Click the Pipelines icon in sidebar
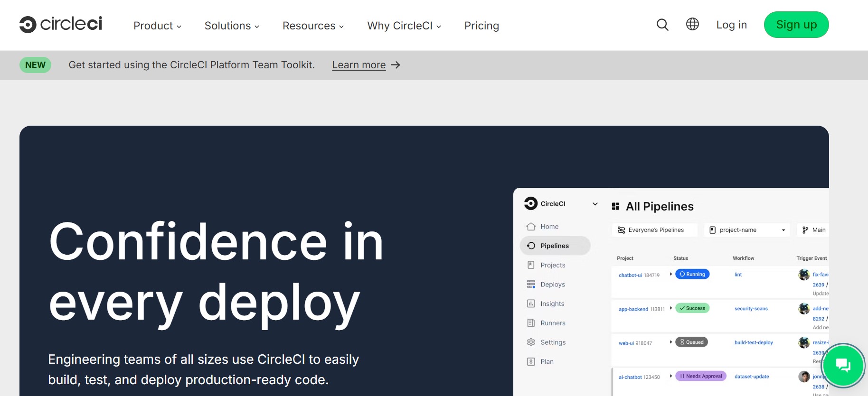 [531, 246]
